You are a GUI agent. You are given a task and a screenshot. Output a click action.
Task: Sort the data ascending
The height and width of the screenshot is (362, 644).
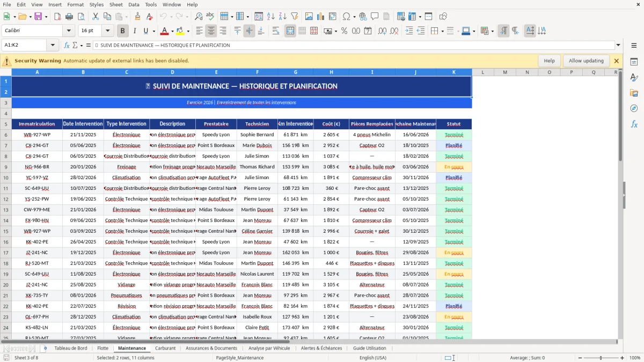pos(270,17)
